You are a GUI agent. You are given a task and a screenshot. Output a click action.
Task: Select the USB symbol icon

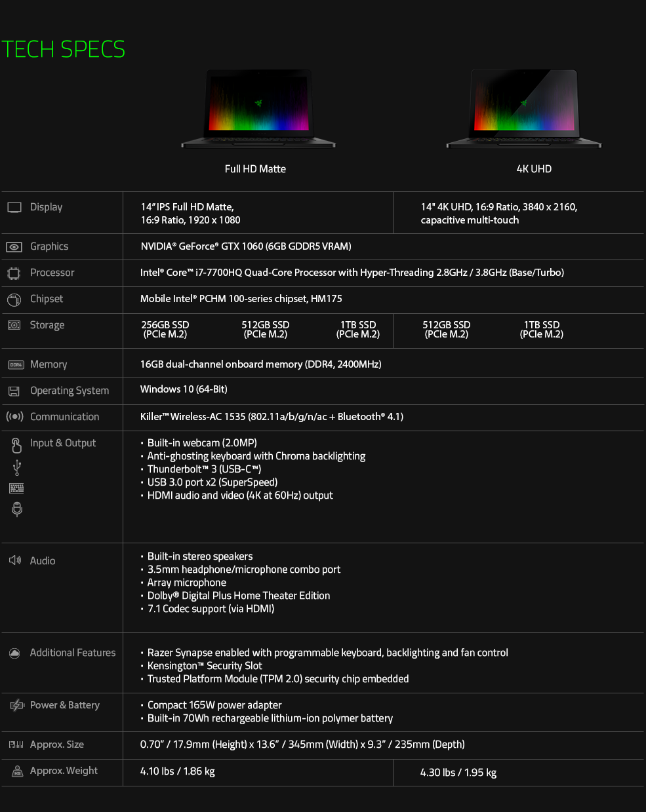point(17,467)
